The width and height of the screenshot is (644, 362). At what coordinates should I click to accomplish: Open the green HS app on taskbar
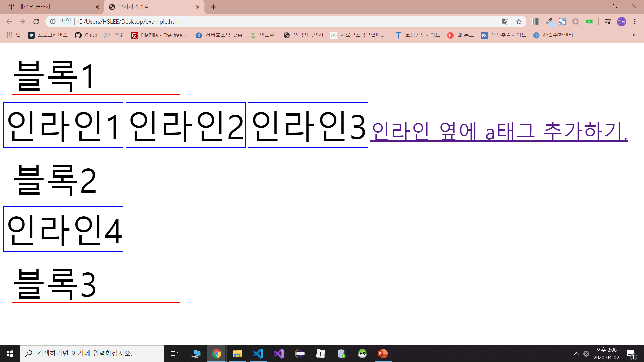click(x=362, y=354)
